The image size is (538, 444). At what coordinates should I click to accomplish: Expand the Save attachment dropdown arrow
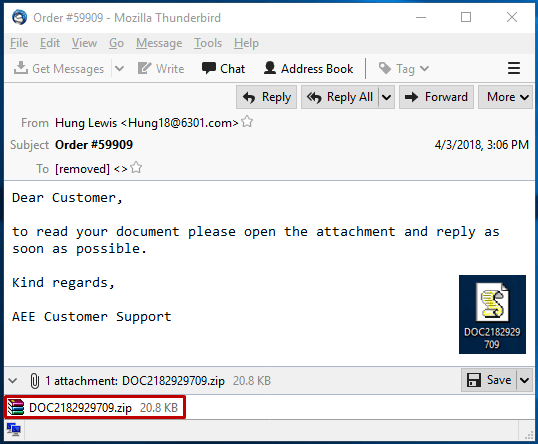point(524,380)
